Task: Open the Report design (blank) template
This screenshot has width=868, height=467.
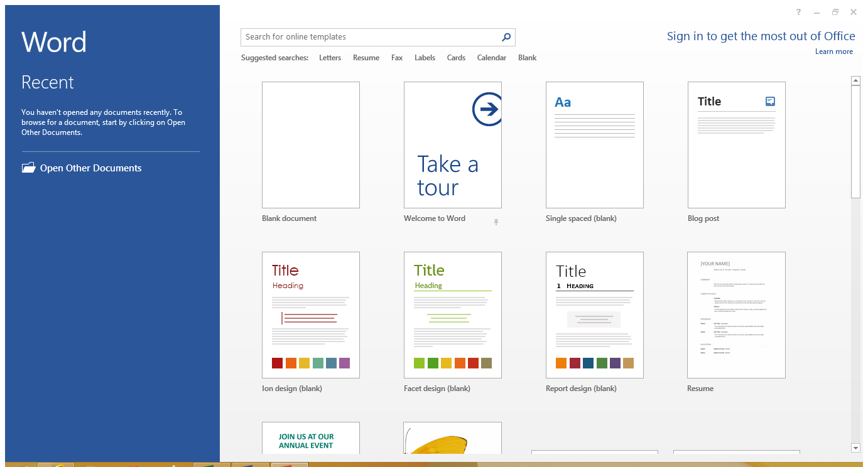Action: 595,315
